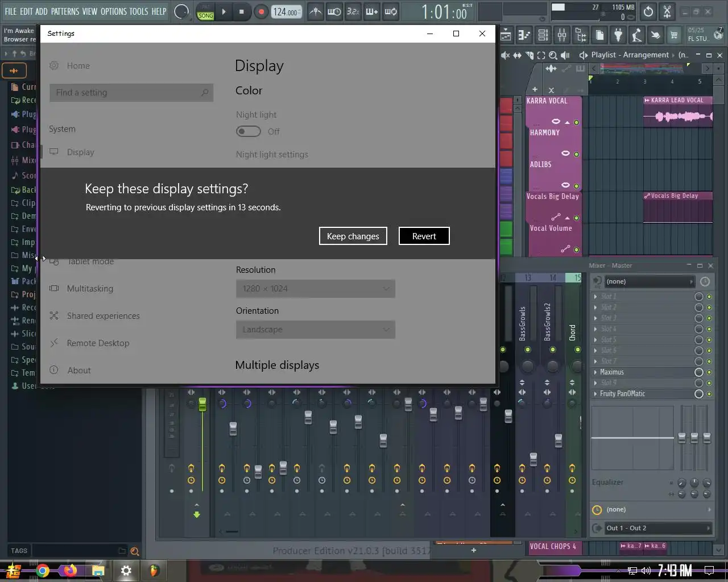Click the tempo value 124.000
Image resolution: width=728 pixels, height=582 pixels.
286,11
